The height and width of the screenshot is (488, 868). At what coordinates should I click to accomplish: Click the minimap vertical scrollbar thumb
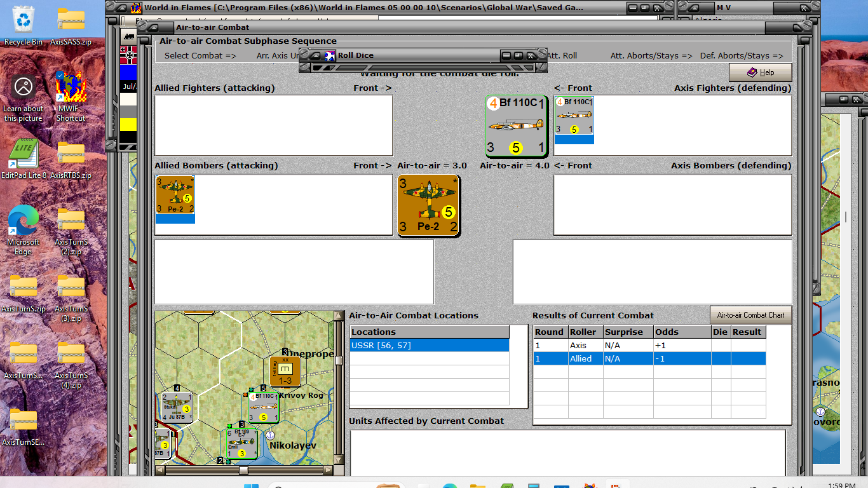[339, 360]
